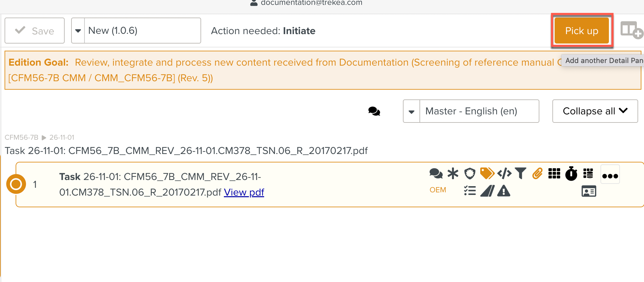This screenshot has width=644, height=282.
Task: Click the orange paperclip attachment icon
Action: (537, 173)
